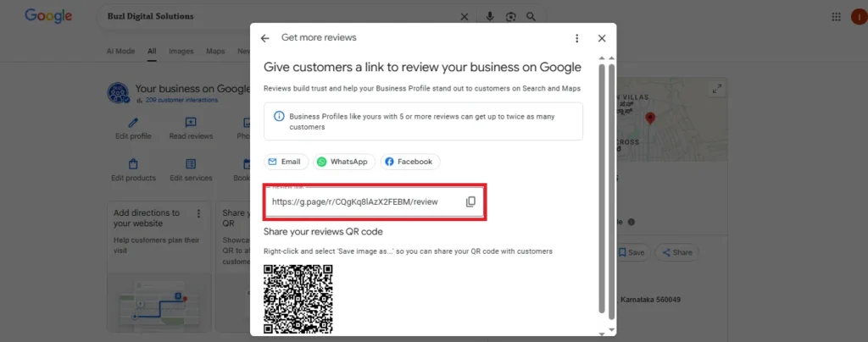
Task: Open search by image lens icon
Action: pos(510,17)
